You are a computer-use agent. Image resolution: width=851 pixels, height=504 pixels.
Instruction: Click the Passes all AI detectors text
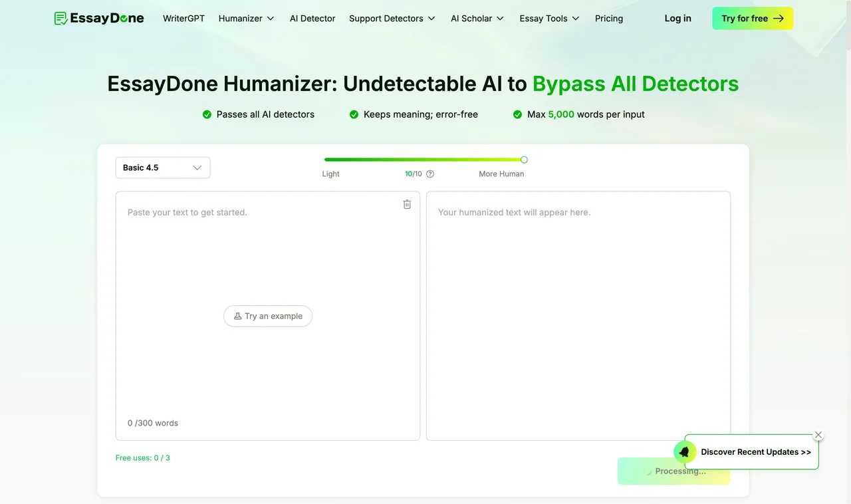coord(265,114)
